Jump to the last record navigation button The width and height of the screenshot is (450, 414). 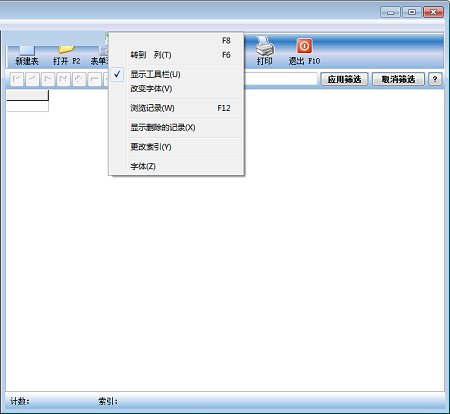63,79
